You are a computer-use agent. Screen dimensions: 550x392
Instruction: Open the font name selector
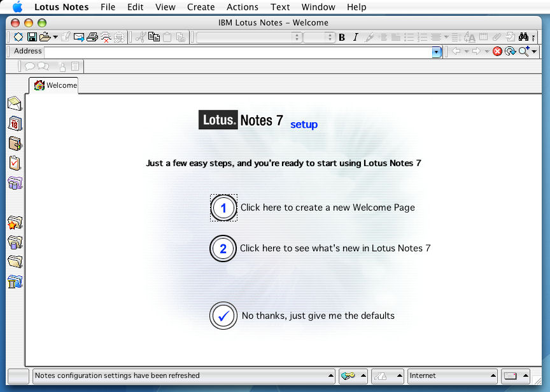pyautogui.click(x=249, y=37)
